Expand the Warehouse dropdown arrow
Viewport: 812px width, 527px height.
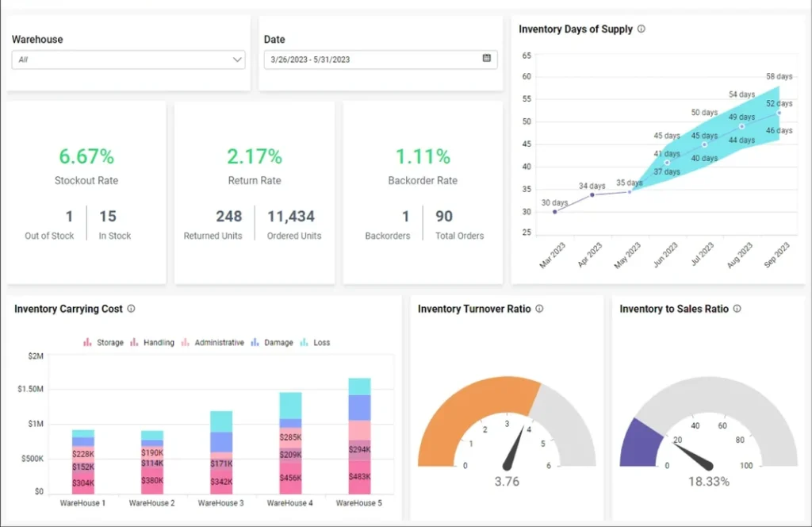click(237, 60)
